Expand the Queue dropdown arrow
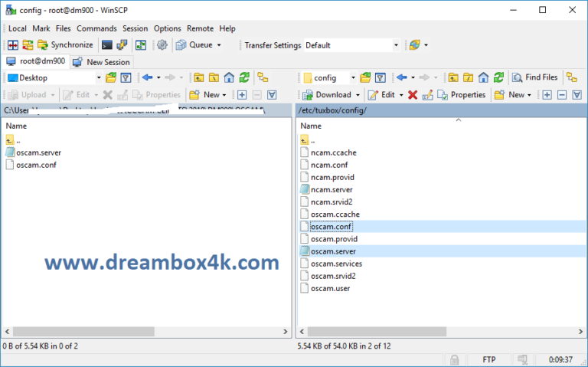Viewport: 588px width, 367px height. pos(219,45)
